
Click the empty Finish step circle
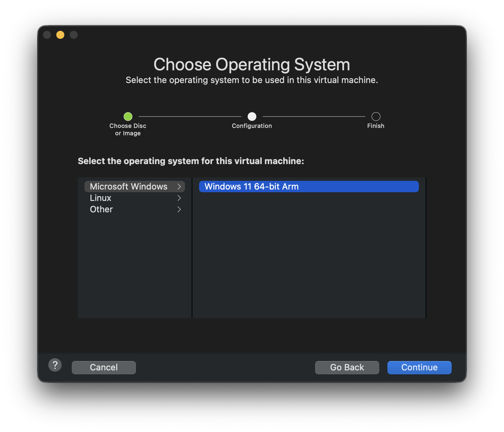[x=376, y=117]
